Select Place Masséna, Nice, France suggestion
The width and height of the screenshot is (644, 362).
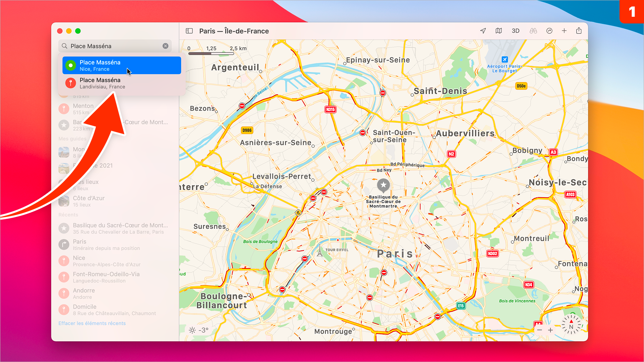click(x=122, y=65)
